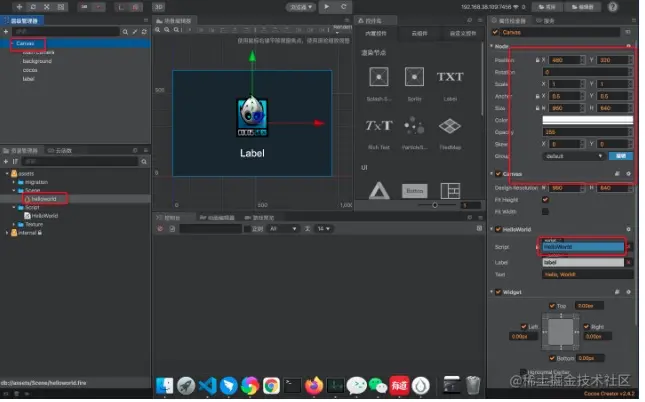Switch to the built-in controls tab
This screenshot has width=645, height=402.
(376, 33)
